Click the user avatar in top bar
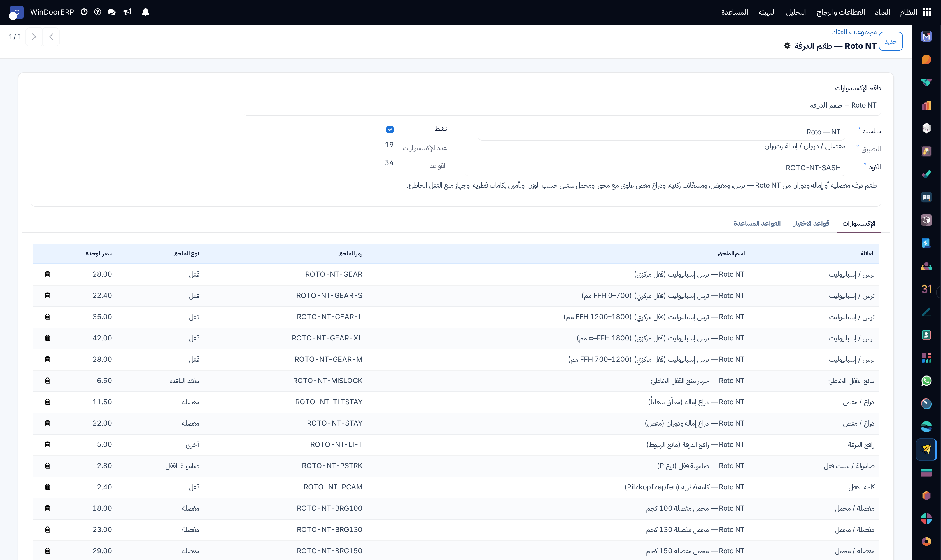Screen dimensions: 941x560 pos(16,12)
